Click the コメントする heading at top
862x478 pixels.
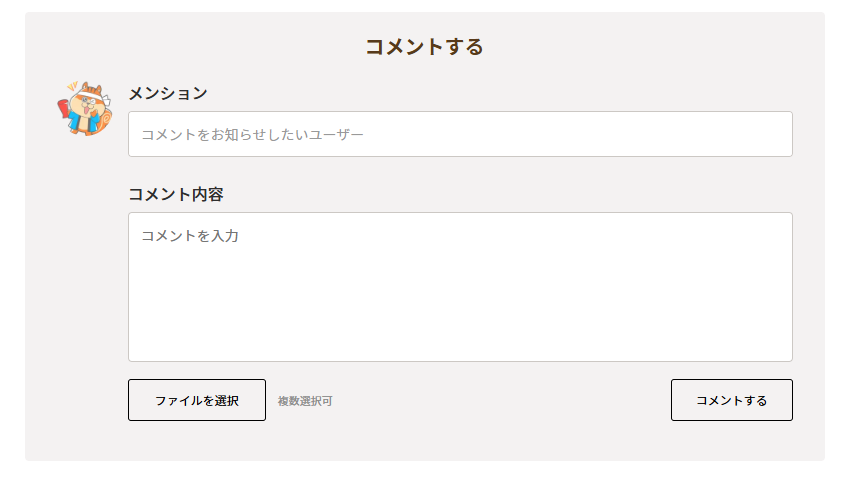pyautogui.click(x=424, y=46)
